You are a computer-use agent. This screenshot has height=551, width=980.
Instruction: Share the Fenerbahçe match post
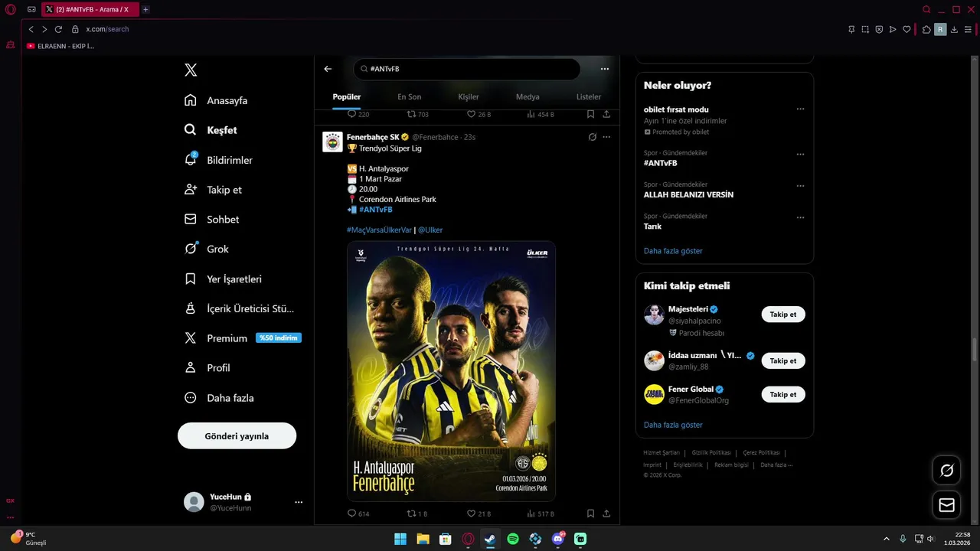(x=606, y=514)
